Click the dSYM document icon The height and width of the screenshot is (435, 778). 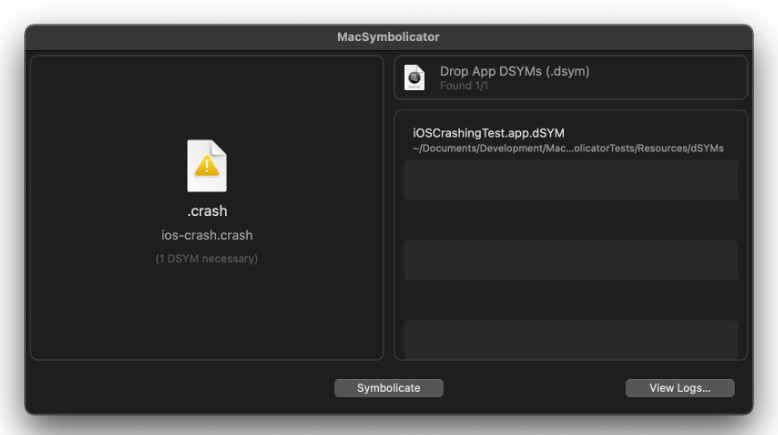pos(414,77)
